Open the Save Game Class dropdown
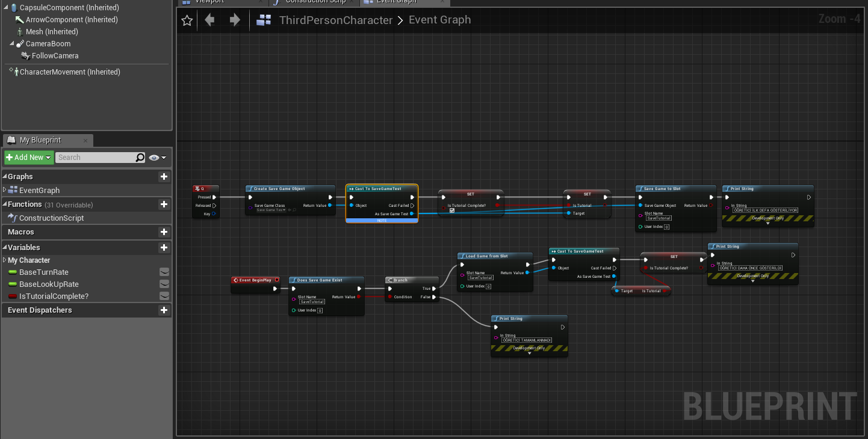The image size is (868, 439). coord(271,210)
